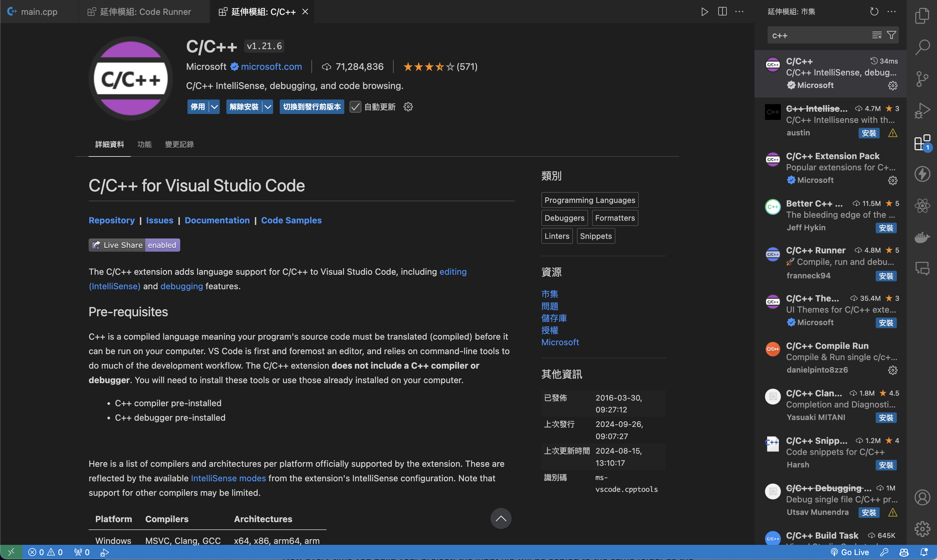Open manage gear for C/C++ Compile Run
The height and width of the screenshot is (560, 937).
point(893,370)
